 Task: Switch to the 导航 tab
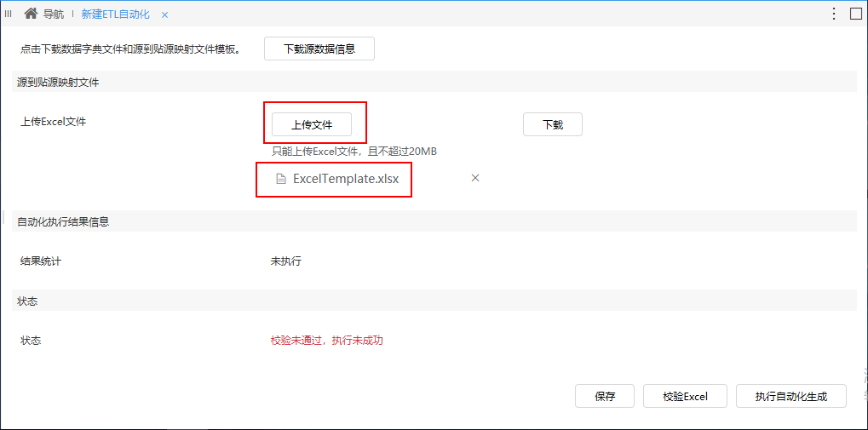[x=54, y=14]
